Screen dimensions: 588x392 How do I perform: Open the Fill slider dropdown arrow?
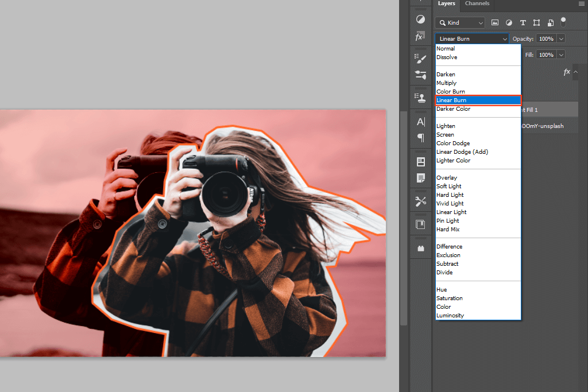coord(561,55)
